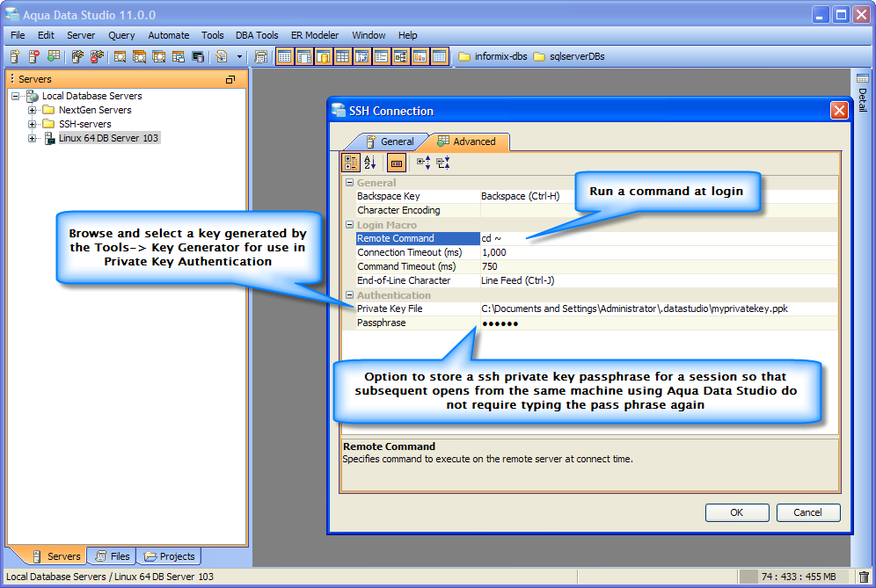Click Cancel in SSH Connection dialog

[808, 512]
